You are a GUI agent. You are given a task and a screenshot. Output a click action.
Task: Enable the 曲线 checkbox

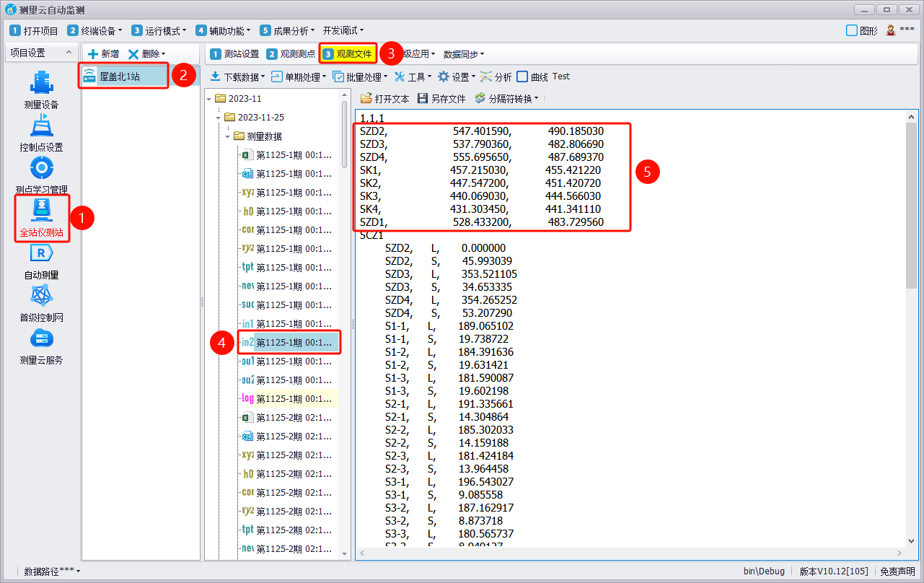pyautogui.click(x=523, y=77)
